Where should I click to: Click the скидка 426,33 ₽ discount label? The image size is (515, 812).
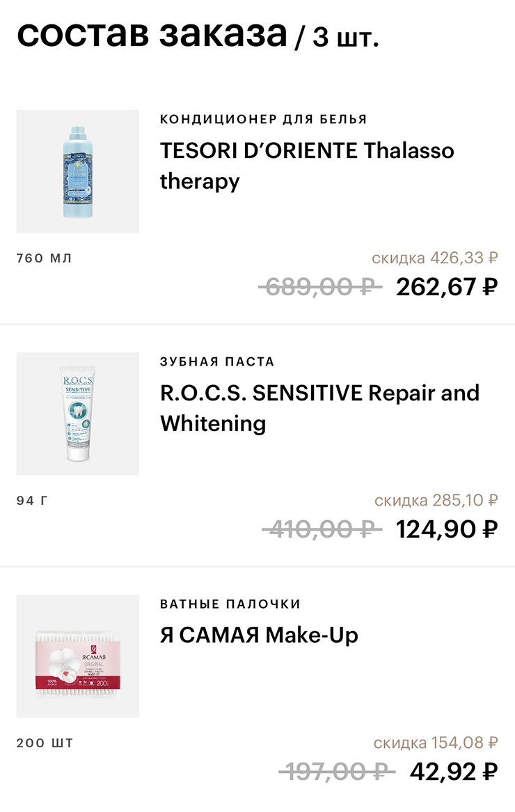click(x=434, y=258)
